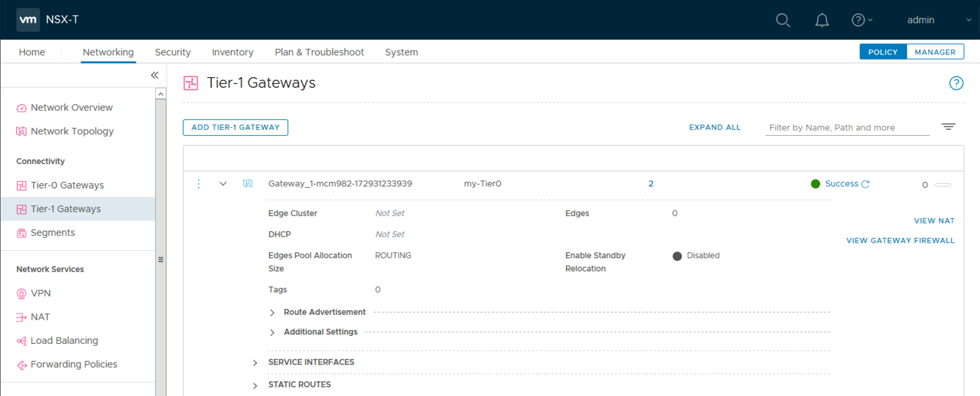The image size is (980, 396).
Task: Click the filter lines icon beside search
Action: coord(948,127)
